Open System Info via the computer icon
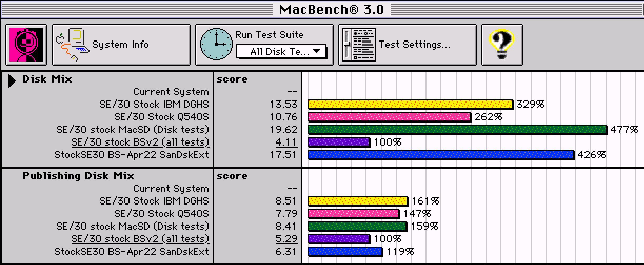Image resolution: width=644 pixels, height=265 pixels. pos(72,45)
